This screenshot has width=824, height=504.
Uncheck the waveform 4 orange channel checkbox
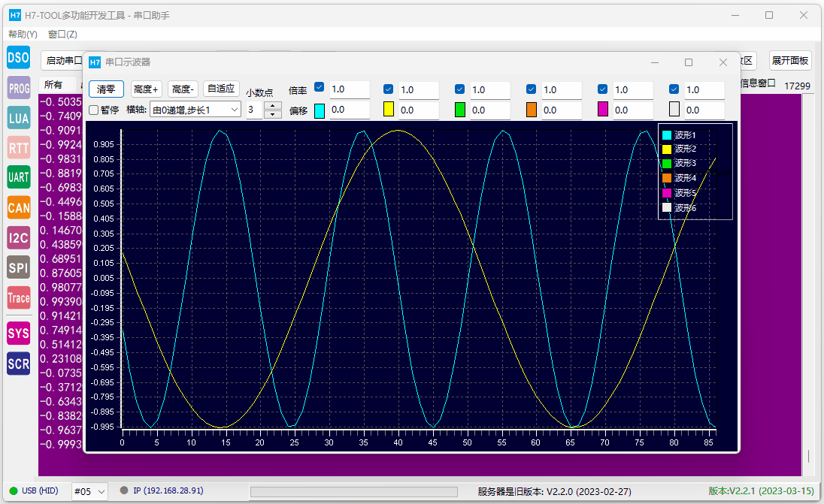(532, 89)
